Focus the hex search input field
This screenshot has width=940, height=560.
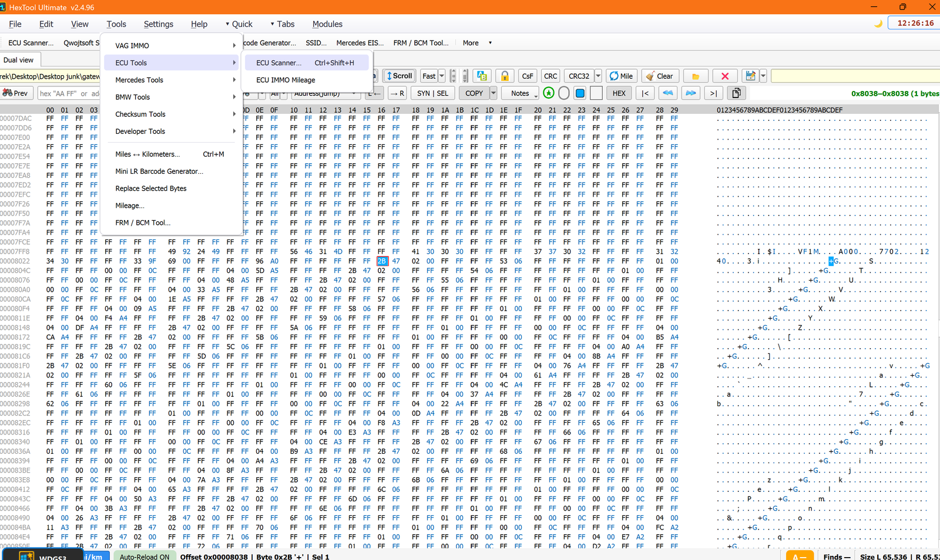click(69, 93)
